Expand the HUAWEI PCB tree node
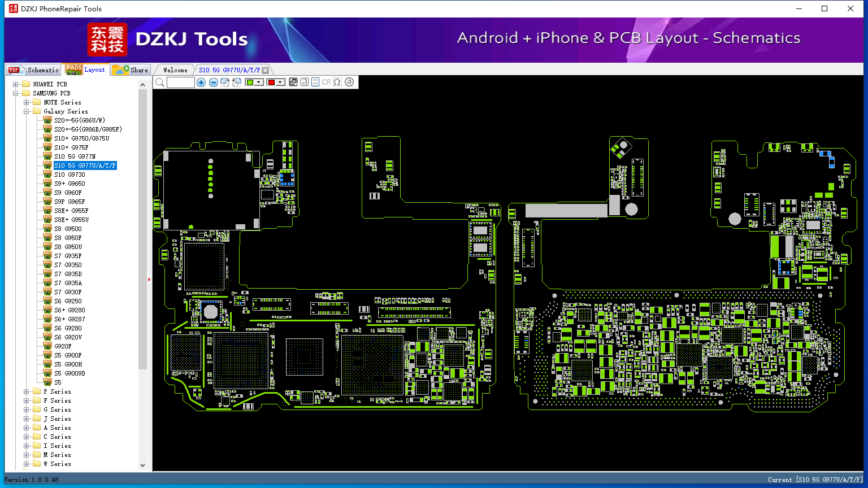Screen dimensions: 868x488 [16, 84]
